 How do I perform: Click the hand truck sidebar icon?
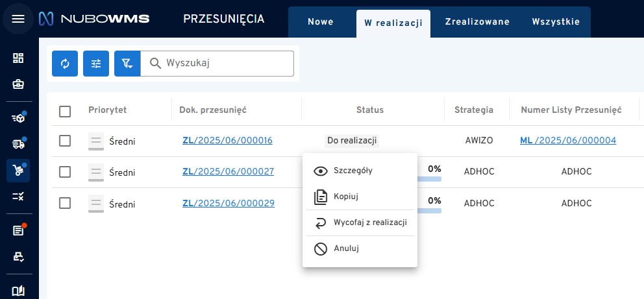pos(18,170)
